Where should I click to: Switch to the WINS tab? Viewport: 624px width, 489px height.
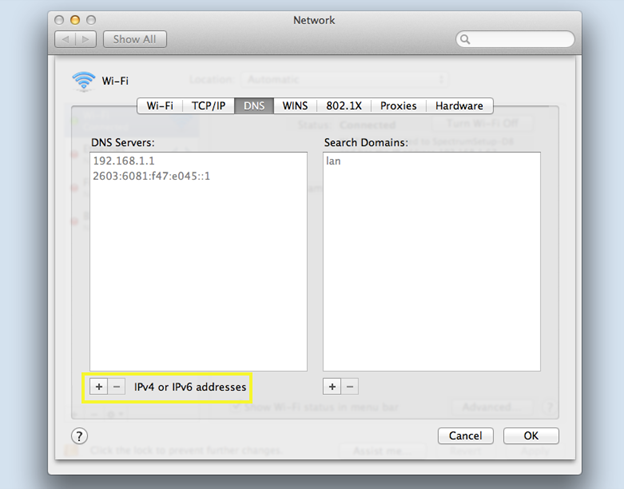(295, 106)
